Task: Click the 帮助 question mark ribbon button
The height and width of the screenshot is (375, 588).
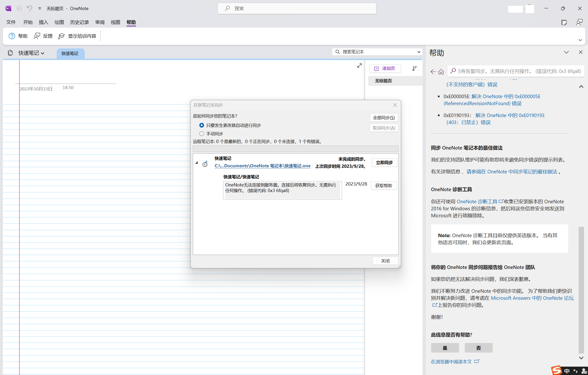Action: click(18, 36)
